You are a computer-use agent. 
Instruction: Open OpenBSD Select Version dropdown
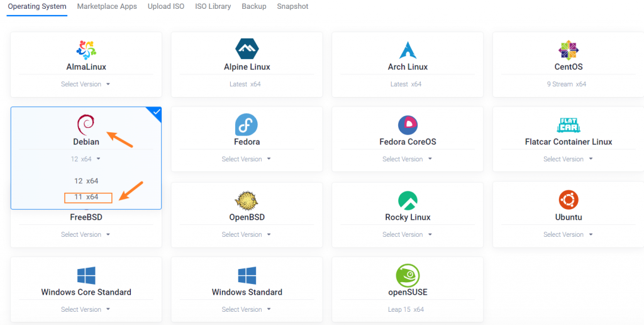247,234
